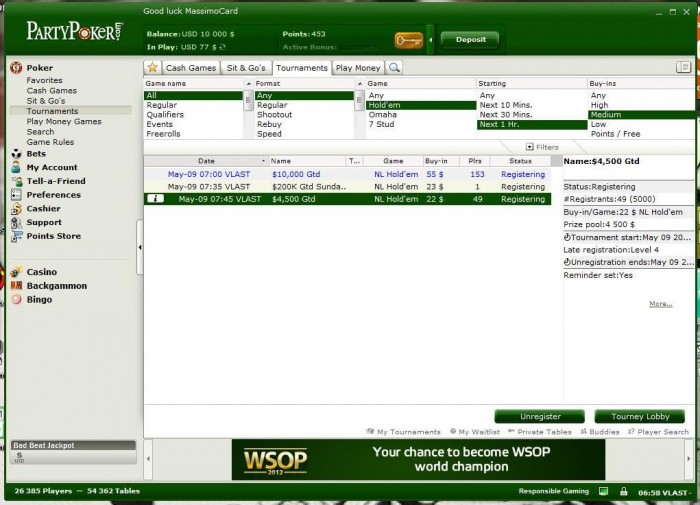Collapse the arrow beside the key icon

tap(430, 40)
